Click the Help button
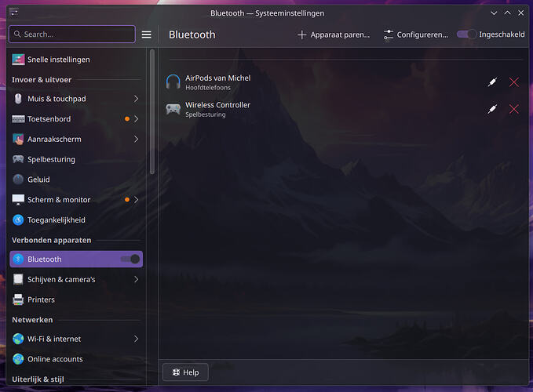The image size is (533, 392). point(185,372)
